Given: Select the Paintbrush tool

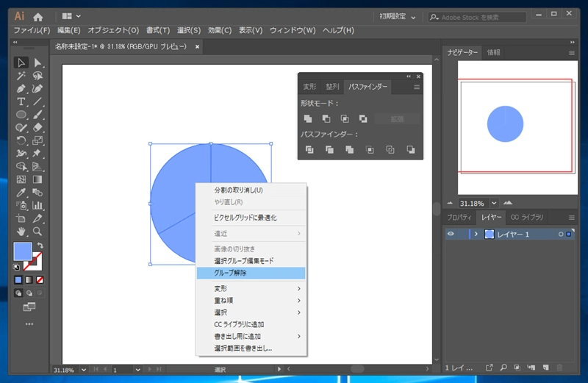Looking at the screenshot, I should (37, 115).
